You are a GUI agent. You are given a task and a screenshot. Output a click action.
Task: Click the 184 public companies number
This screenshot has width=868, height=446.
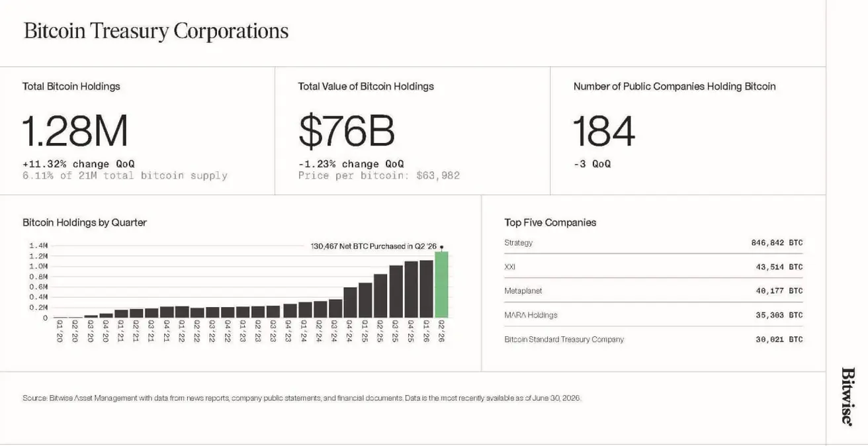coord(604,131)
